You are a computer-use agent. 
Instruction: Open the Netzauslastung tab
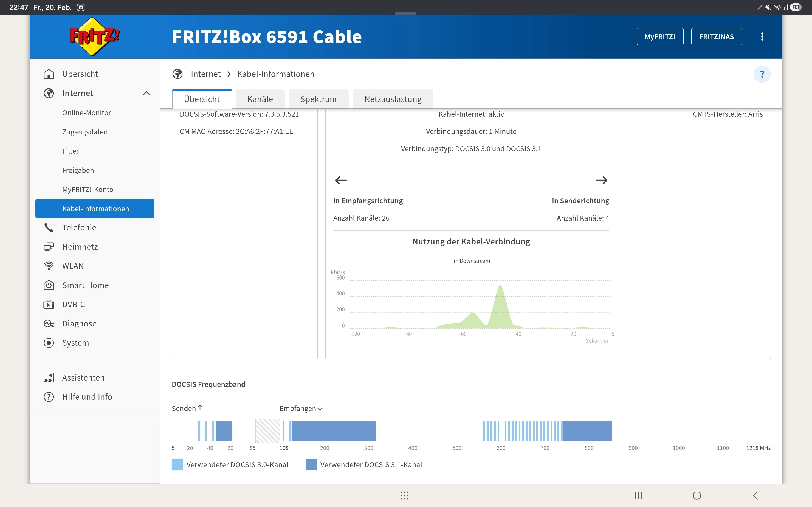(x=393, y=99)
